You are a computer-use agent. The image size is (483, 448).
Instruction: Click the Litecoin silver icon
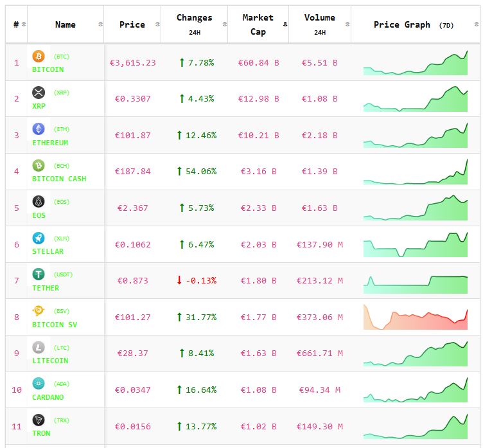pyautogui.click(x=39, y=347)
